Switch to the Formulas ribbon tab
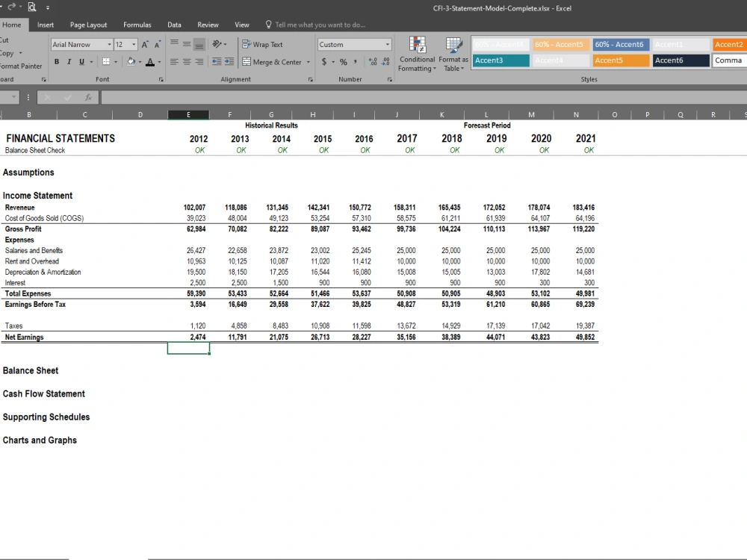 (137, 24)
